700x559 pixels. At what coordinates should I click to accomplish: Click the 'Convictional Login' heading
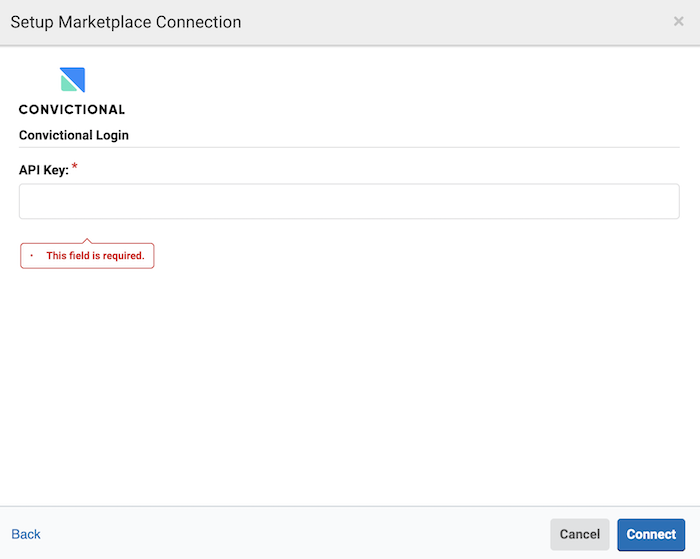(74, 135)
